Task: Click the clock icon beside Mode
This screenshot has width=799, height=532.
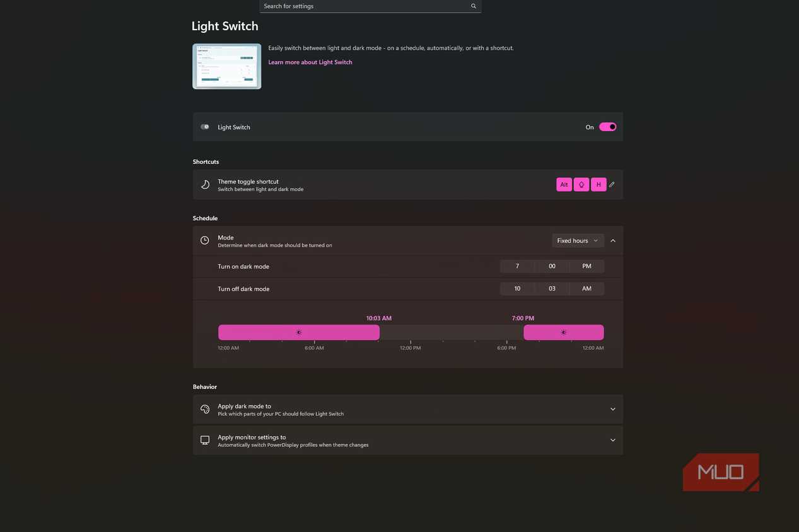Action: coord(205,241)
